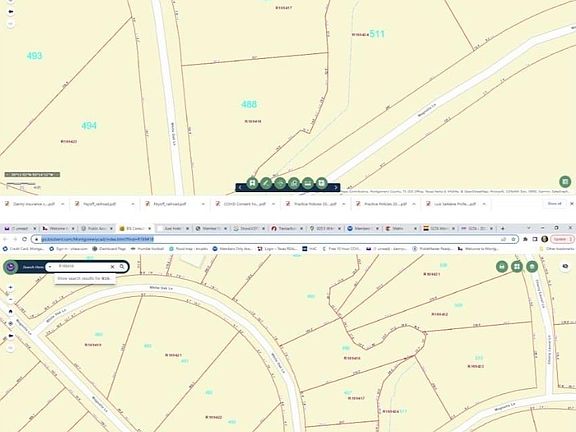
Task: Expand options for the Luiz Saldana download
Action: [x=484, y=204]
